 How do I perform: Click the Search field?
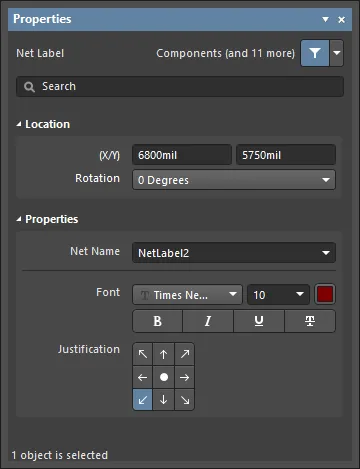pos(180,87)
